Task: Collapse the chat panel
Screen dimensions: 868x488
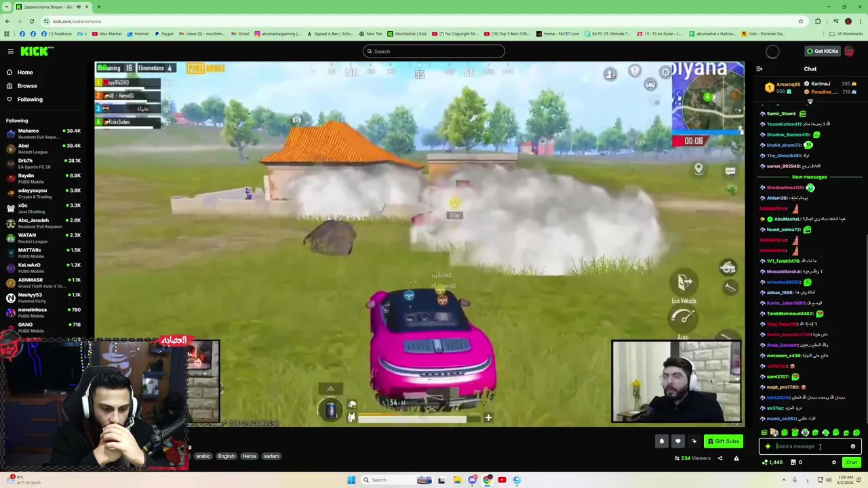Action: 759,68
